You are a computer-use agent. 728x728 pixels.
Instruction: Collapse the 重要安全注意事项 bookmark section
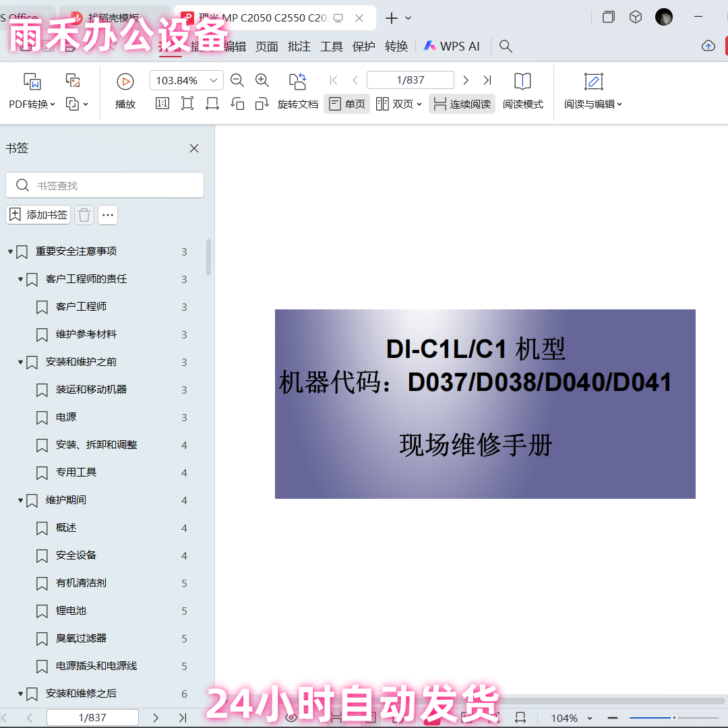(x=10, y=251)
